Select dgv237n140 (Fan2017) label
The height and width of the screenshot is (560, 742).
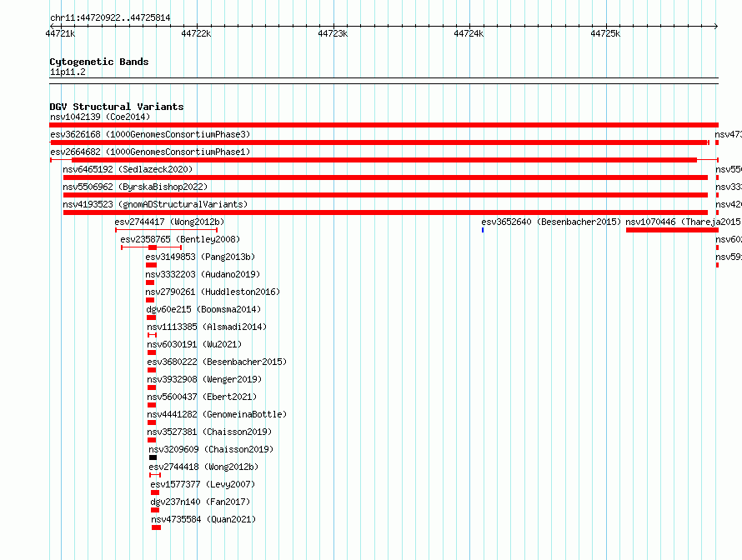tap(200, 502)
